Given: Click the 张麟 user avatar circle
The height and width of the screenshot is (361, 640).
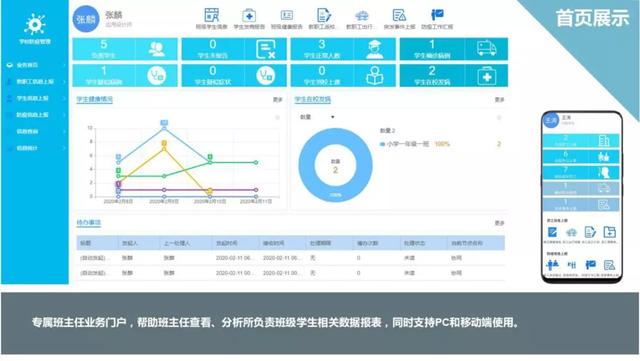Looking at the screenshot, I should pyautogui.click(x=86, y=19).
